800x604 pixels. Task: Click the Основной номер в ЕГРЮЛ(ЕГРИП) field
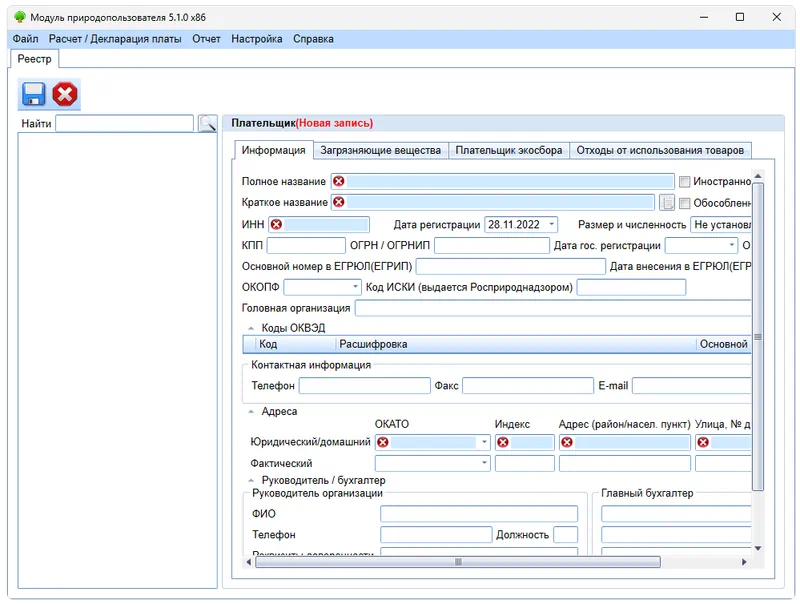click(x=511, y=266)
